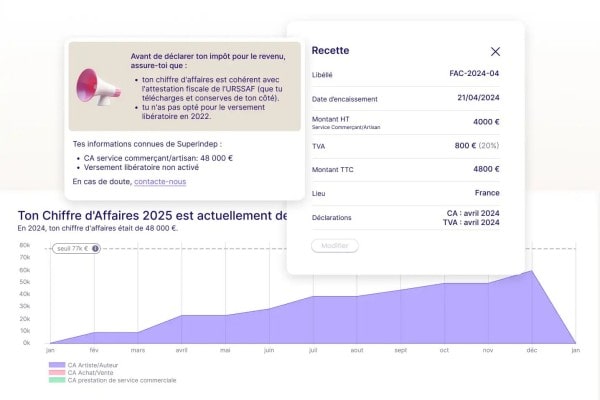Click the chart peak at déc

click(531, 272)
